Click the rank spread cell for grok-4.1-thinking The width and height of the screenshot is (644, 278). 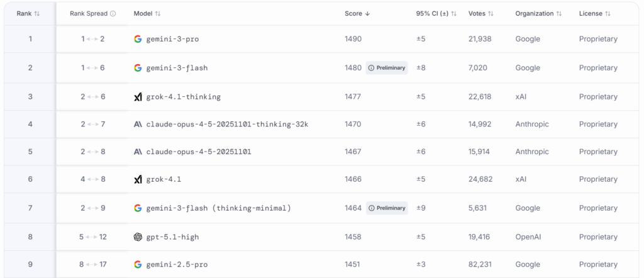point(92,97)
